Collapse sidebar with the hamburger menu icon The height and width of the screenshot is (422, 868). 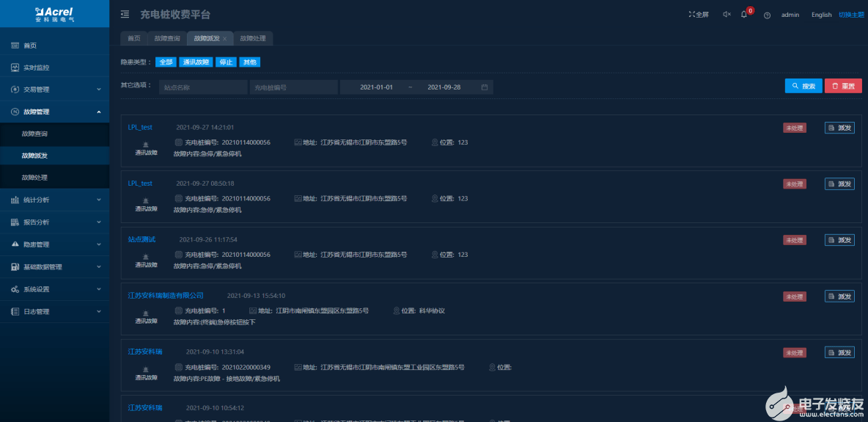pos(125,15)
